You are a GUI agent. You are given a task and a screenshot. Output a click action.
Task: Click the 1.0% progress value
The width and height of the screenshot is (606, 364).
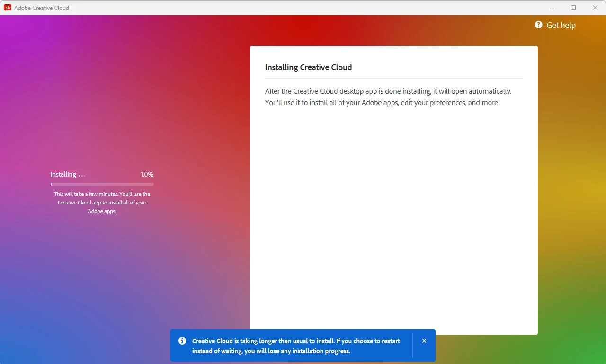coord(147,174)
